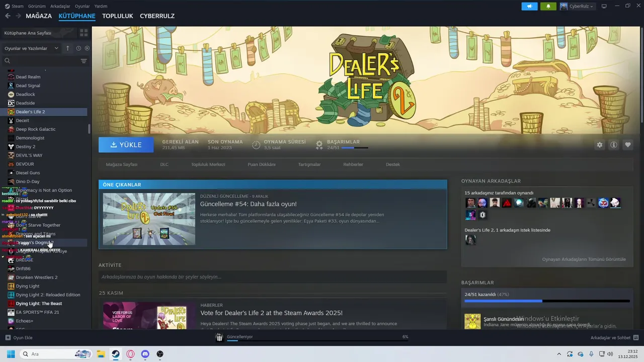Click the Oyun Ekle plus icon

(8, 337)
